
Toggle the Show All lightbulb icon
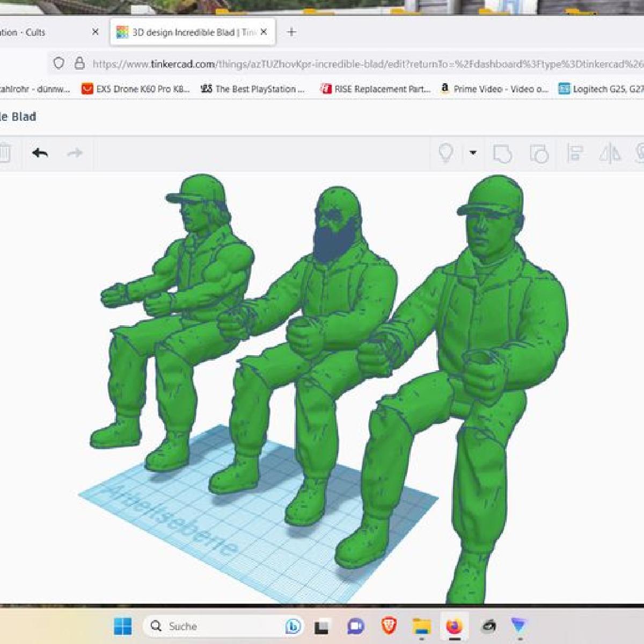pyautogui.click(x=446, y=153)
